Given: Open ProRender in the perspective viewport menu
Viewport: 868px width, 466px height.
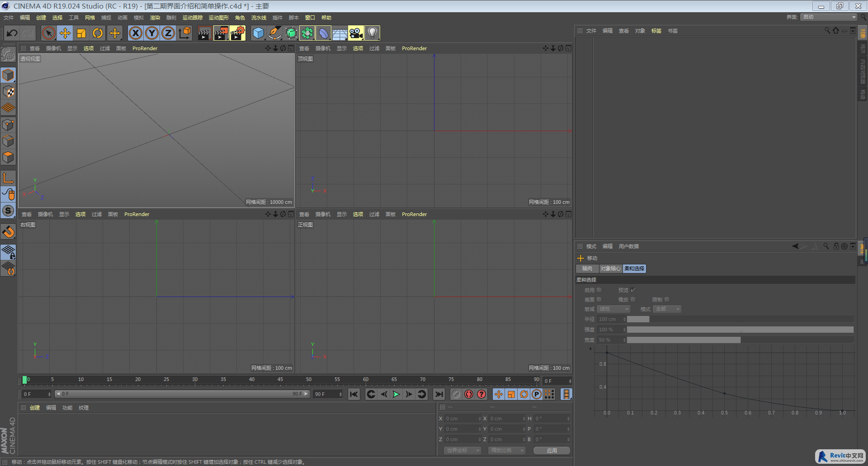Looking at the screenshot, I should coord(145,48).
